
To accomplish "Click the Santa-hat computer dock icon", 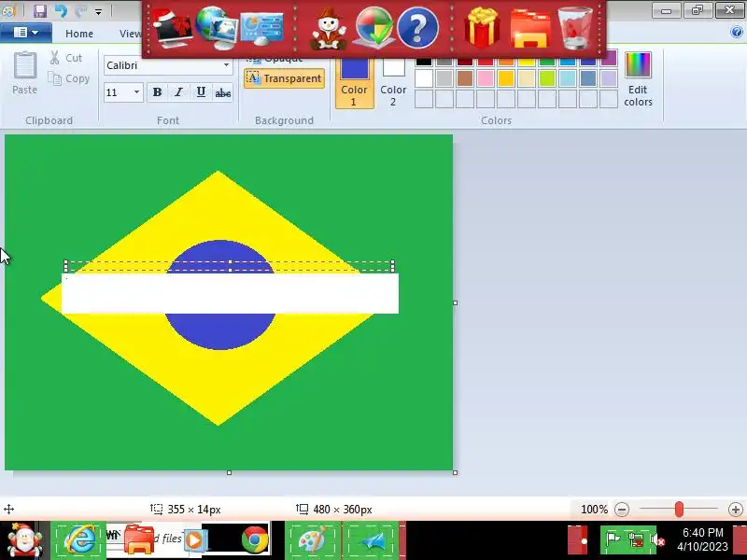I will [x=173, y=29].
